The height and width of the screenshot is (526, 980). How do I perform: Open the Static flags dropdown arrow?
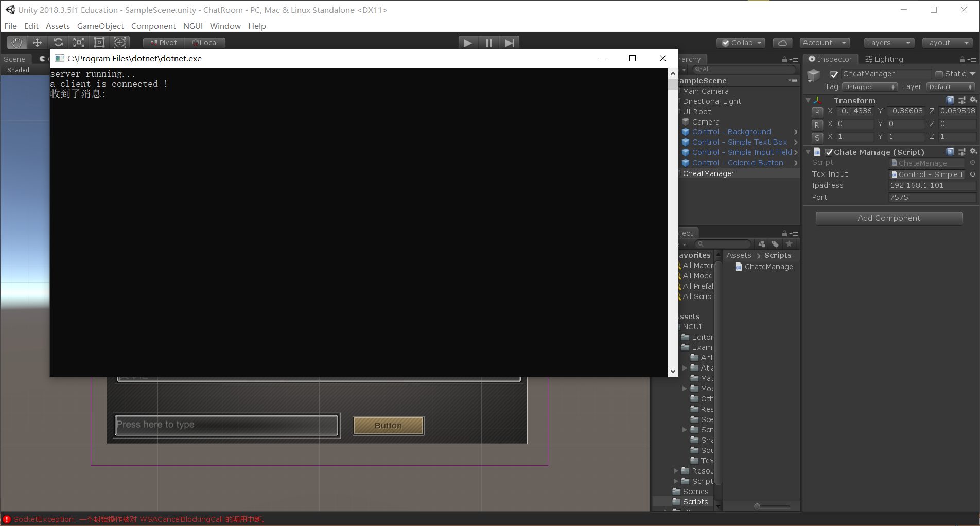click(x=972, y=74)
